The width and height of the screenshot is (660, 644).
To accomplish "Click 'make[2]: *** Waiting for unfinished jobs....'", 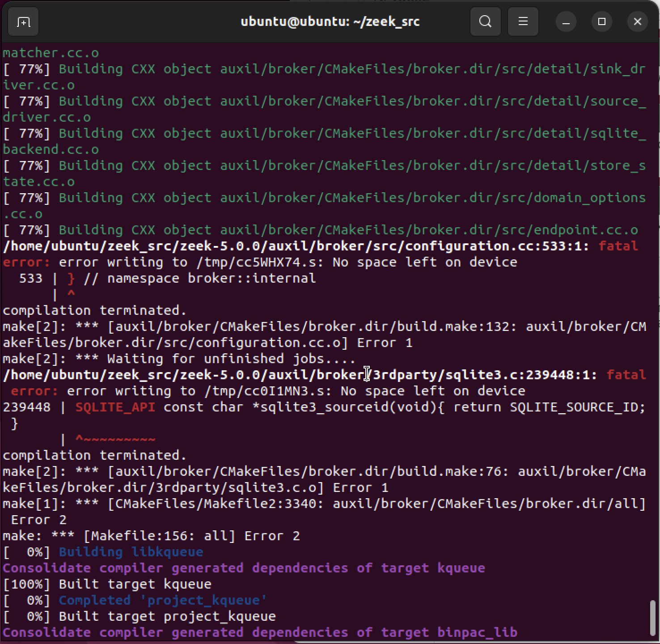I will (x=179, y=359).
